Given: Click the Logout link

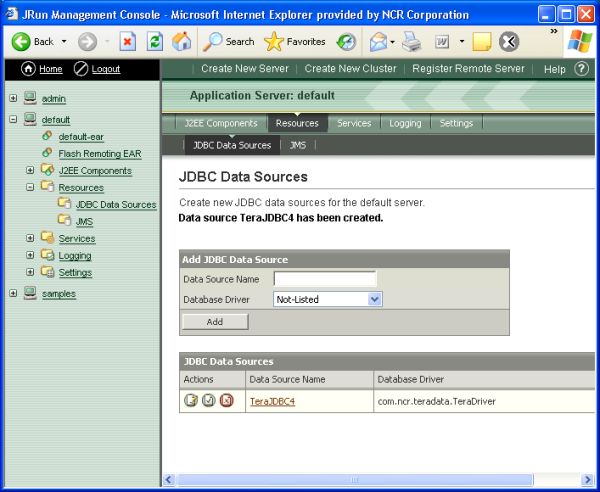Looking at the screenshot, I should pyautogui.click(x=106, y=69).
